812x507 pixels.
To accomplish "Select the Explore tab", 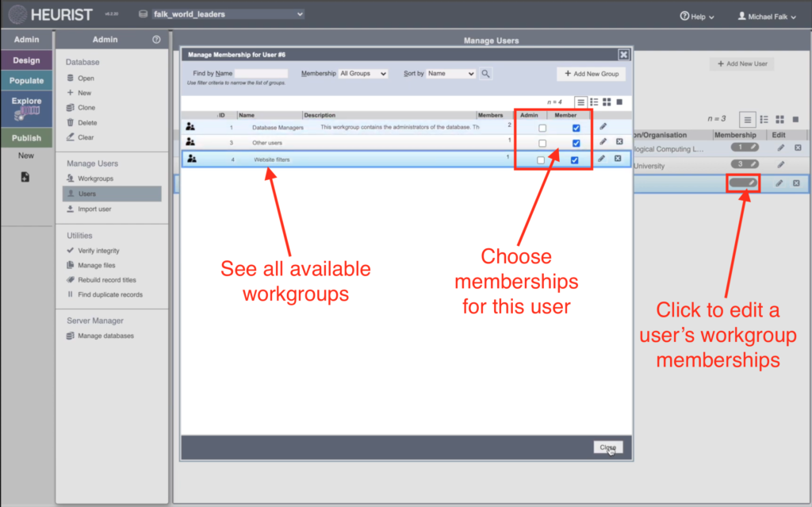I will [x=26, y=109].
